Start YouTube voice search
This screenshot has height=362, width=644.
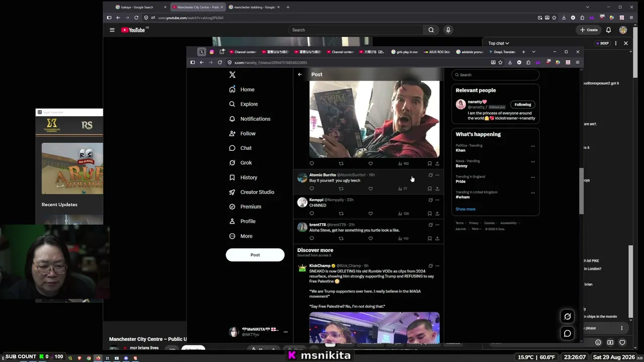tap(448, 30)
